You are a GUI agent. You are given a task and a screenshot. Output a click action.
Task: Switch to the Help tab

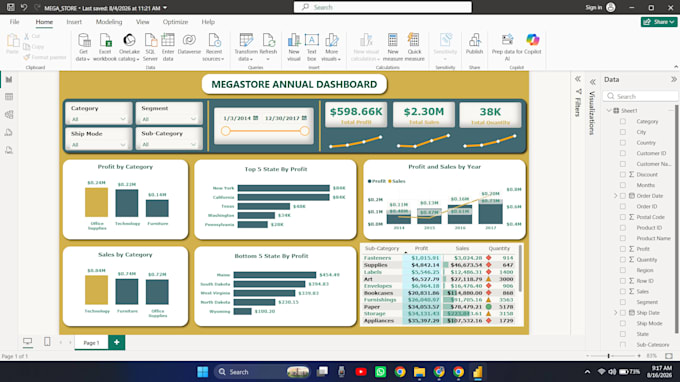pyautogui.click(x=208, y=22)
